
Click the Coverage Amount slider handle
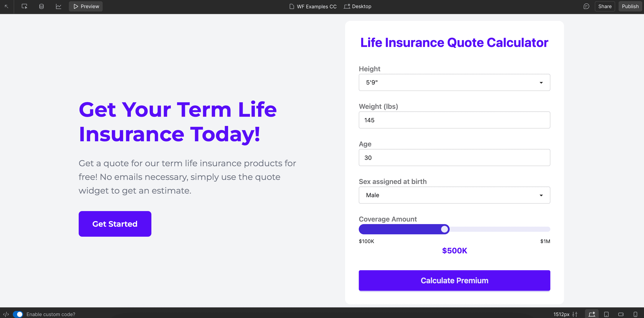[x=444, y=229]
